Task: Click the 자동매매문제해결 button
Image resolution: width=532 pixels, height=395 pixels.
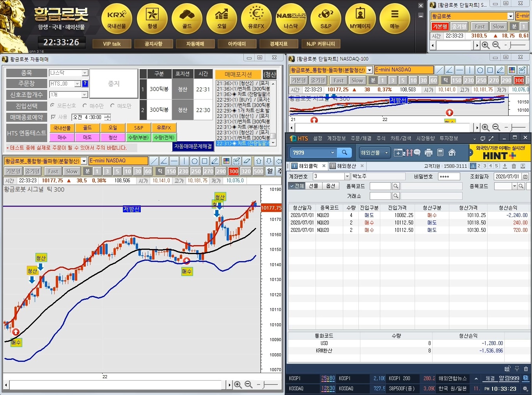Action: pyautogui.click(x=193, y=146)
